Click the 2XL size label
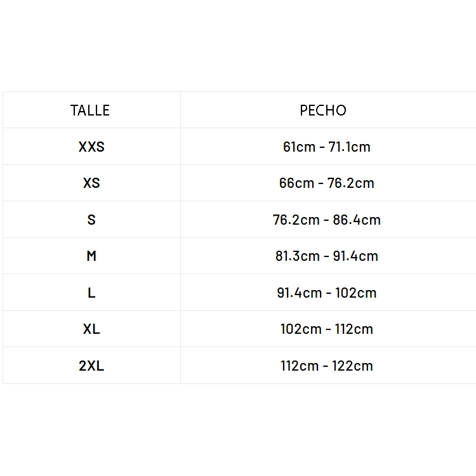This screenshot has height=476, width=476. coord(91,366)
